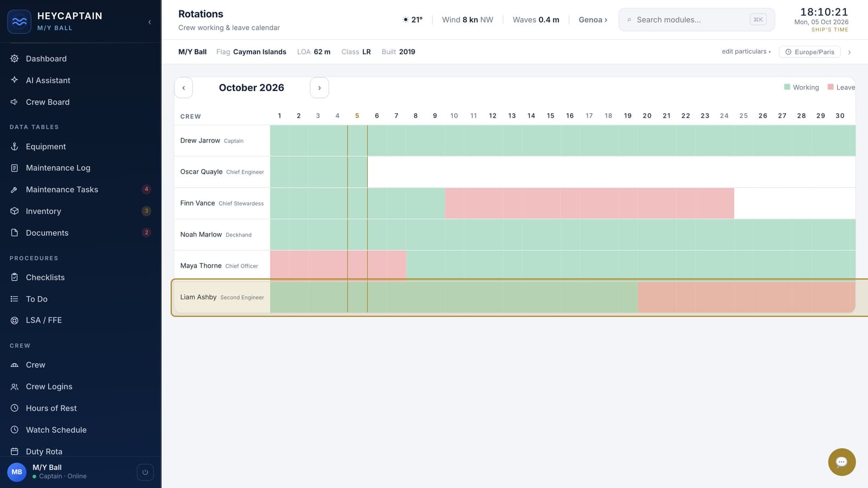The width and height of the screenshot is (868, 488).
Task: Select the Liam Ashby row name
Action: (198, 297)
